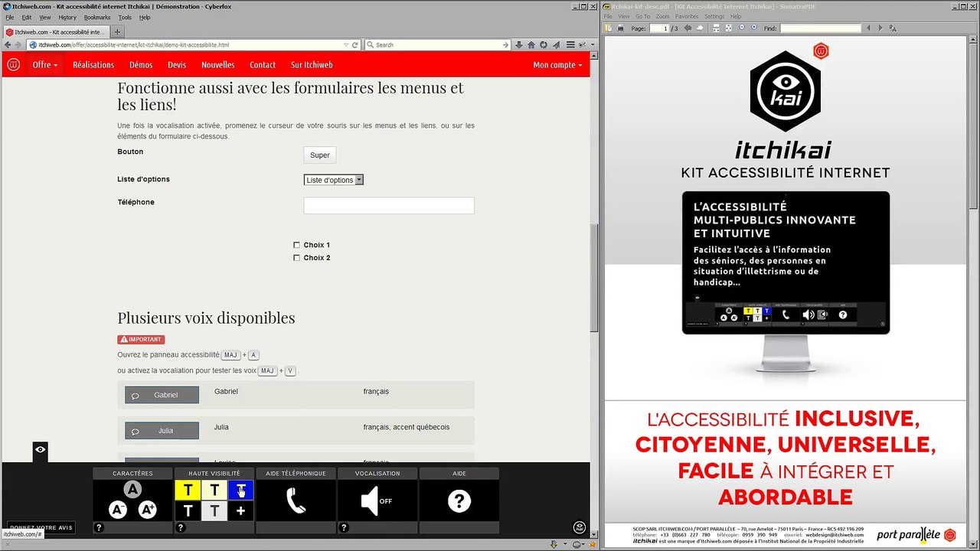Open help tip under Haute Visibilité panel
The height and width of the screenshot is (551, 980).
pos(181,527)
